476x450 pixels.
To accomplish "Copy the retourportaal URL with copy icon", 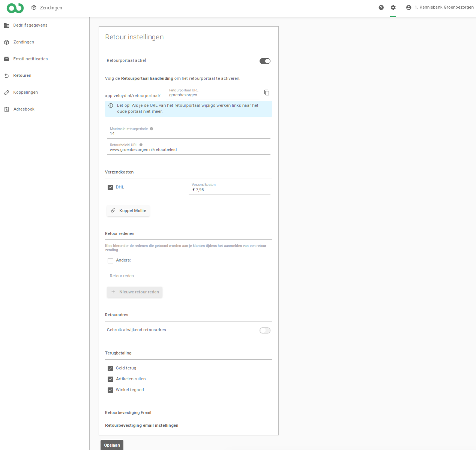I will (267, 93).
